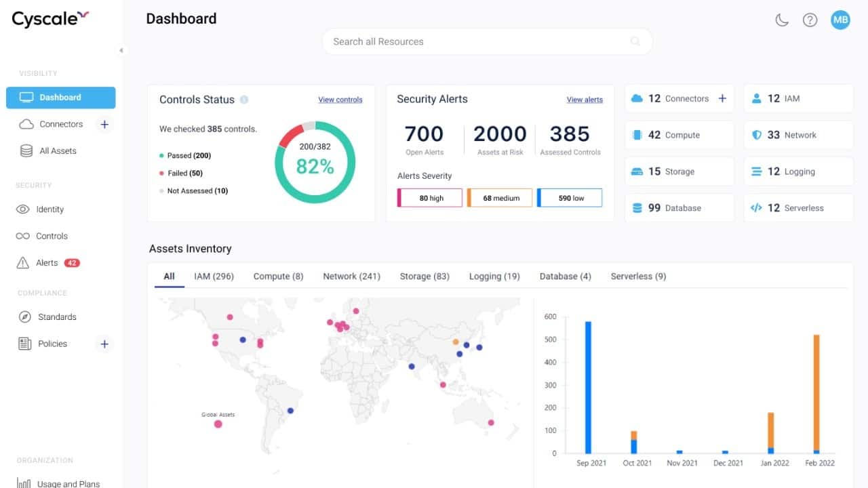Filter by 68 medium severity

click(500, 198)
